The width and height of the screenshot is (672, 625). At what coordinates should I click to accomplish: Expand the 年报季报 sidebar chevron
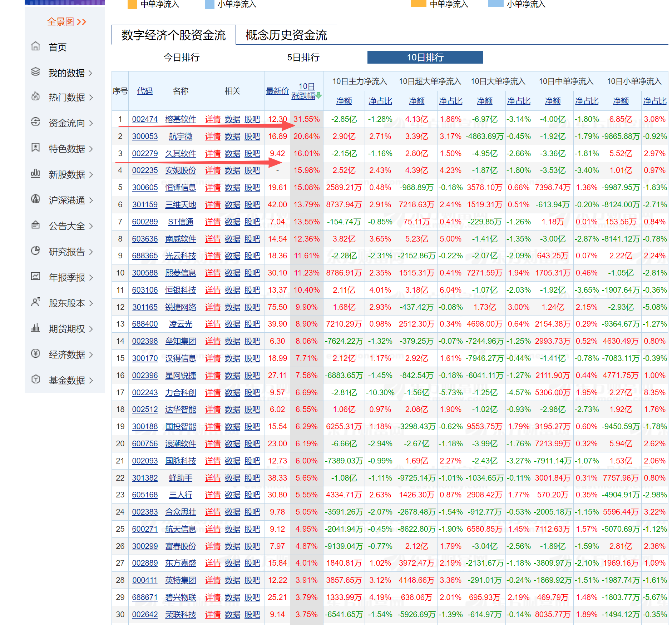[90, 278]
